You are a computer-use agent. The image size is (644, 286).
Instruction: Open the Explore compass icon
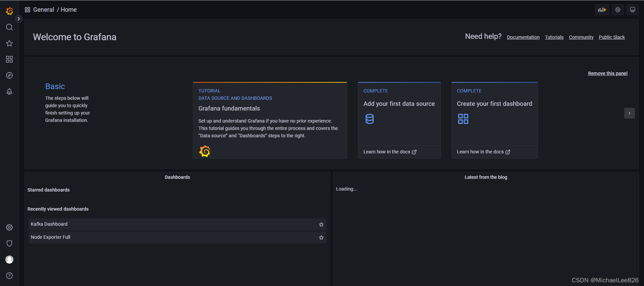click(x=9, y=75)
